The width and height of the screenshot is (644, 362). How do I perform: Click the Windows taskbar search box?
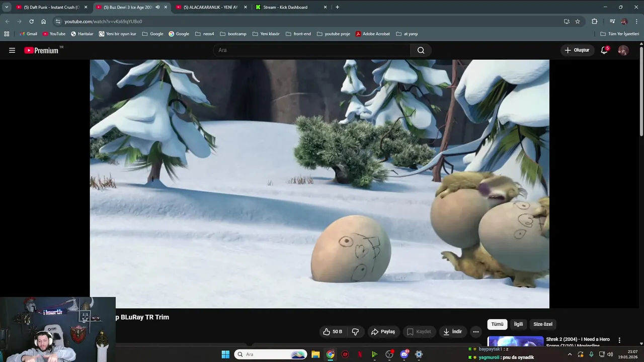click(x=271, y=354)
